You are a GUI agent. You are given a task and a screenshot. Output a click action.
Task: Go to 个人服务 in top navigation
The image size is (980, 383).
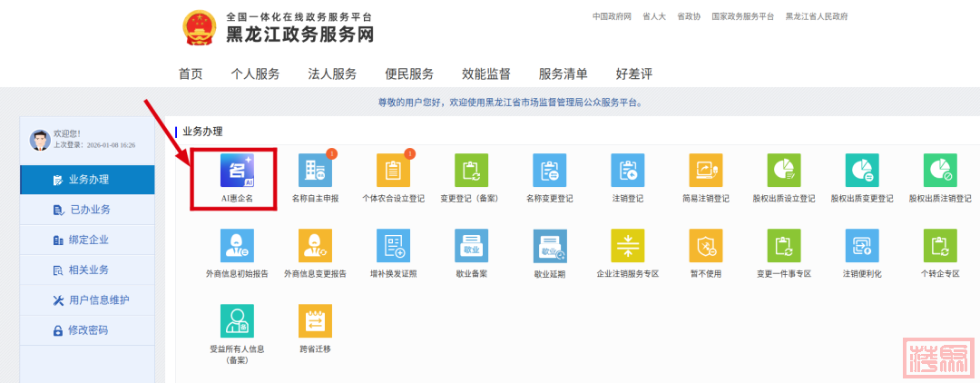[255, 74]
